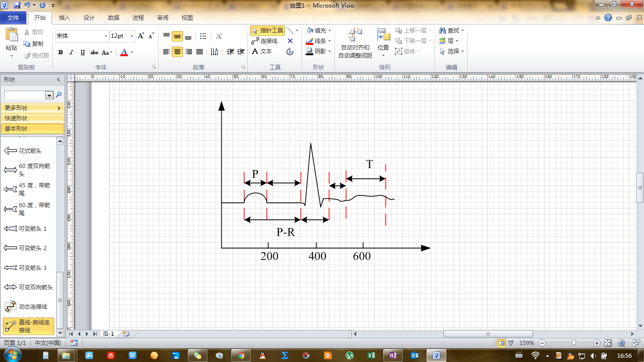Open Visio Help question mark icon
This screenshot has height=362, width=644.
608,17
